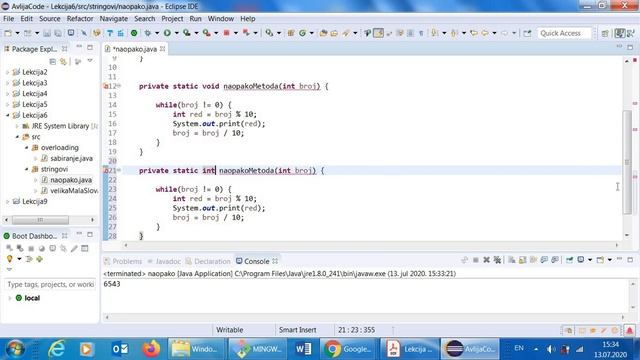Image resolution: width=640 pixels, height=360 pixels.
Task: Open Google Chrome from the taskbar
Action: 349,349
